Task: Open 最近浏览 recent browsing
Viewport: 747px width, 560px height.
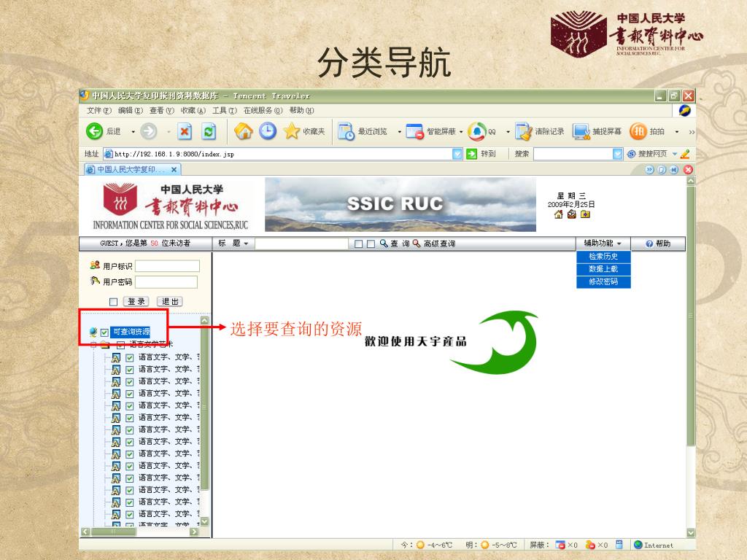Action: 362,131
